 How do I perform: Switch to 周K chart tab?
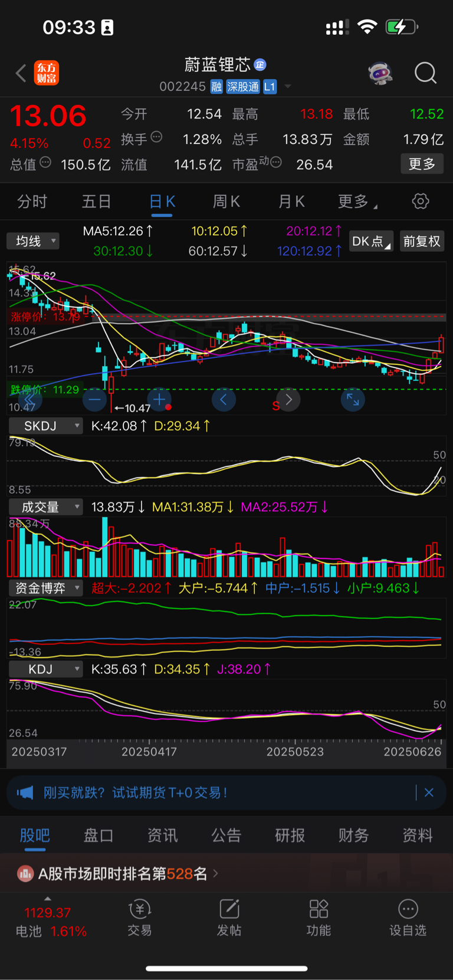click(x=226, y=202)
